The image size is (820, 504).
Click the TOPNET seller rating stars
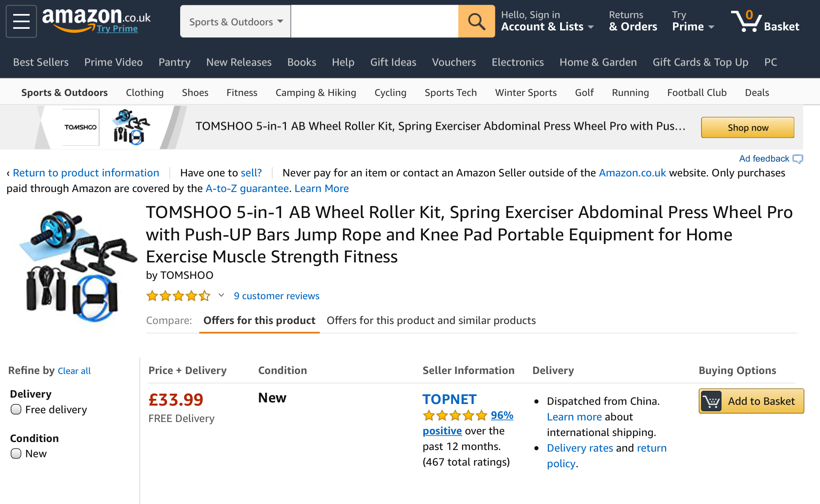455,416
